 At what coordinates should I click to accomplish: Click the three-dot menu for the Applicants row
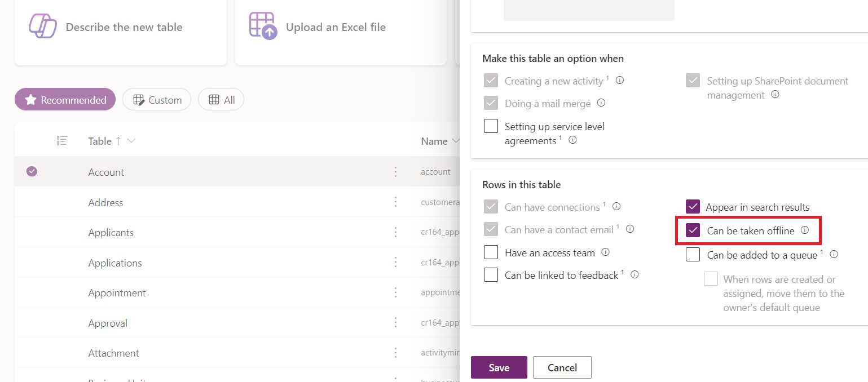click(396, 232)
